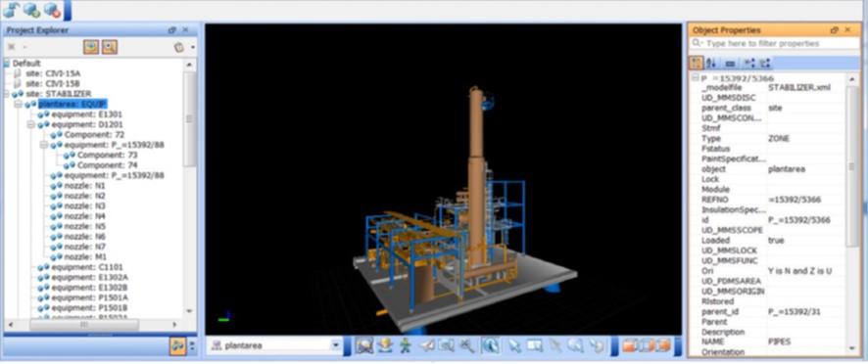
Task: Open the plantarea dropdown below the 3D view
Action: pos(336,345)
